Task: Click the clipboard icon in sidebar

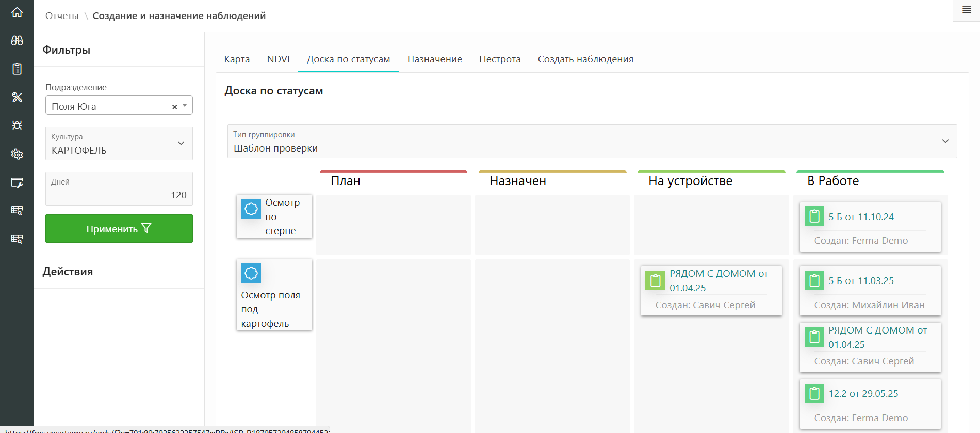Action: (17, 69)
